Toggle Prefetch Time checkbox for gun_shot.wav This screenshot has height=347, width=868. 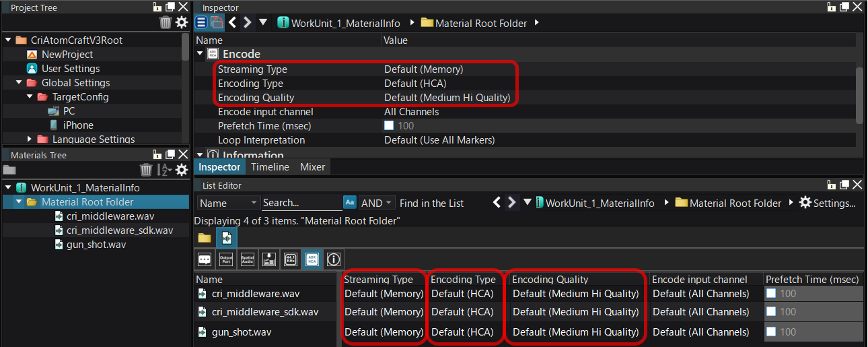tap(772, 332)
